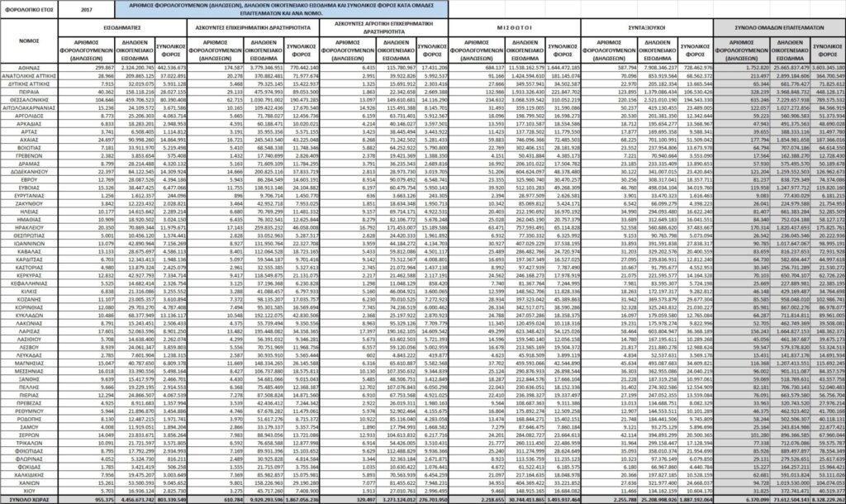Click the ΑΣΚΟΥΝΤΕΣ ΑΓΡΟΤΙΚΗ ΕΠΙΧΕΙΡΗΜΑΤΙΚΗ ΔΡΑΣΤΗΡΙΟΤΗΤΑ header
The width and height of the screenshot is (846, 504).
click(383, 27)
